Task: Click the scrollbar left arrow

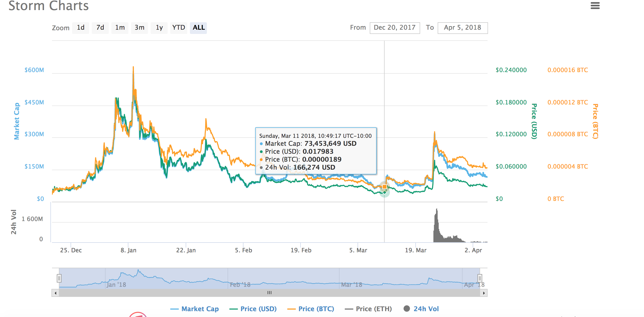Action: coord(55,293)
